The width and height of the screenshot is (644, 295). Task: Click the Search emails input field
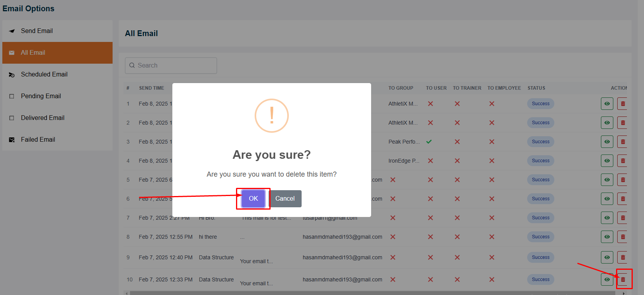pyautogui.click(x=171, y=66)
